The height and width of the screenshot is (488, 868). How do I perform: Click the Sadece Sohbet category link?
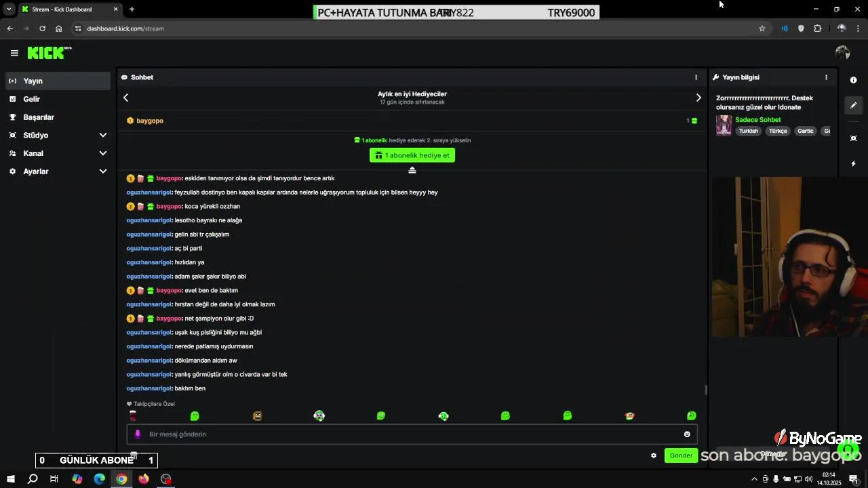coord(757,120)
